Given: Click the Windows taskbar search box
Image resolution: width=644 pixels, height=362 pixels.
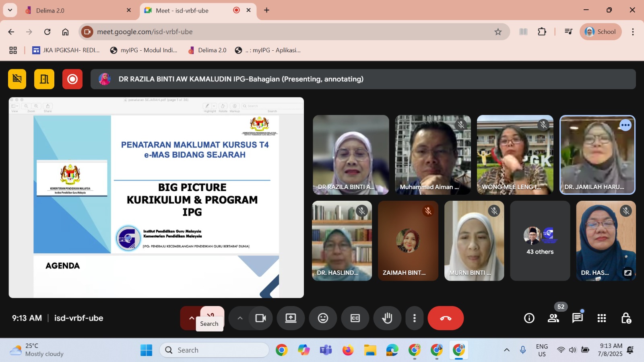Looking at the screenshot, I should [215, 350].
